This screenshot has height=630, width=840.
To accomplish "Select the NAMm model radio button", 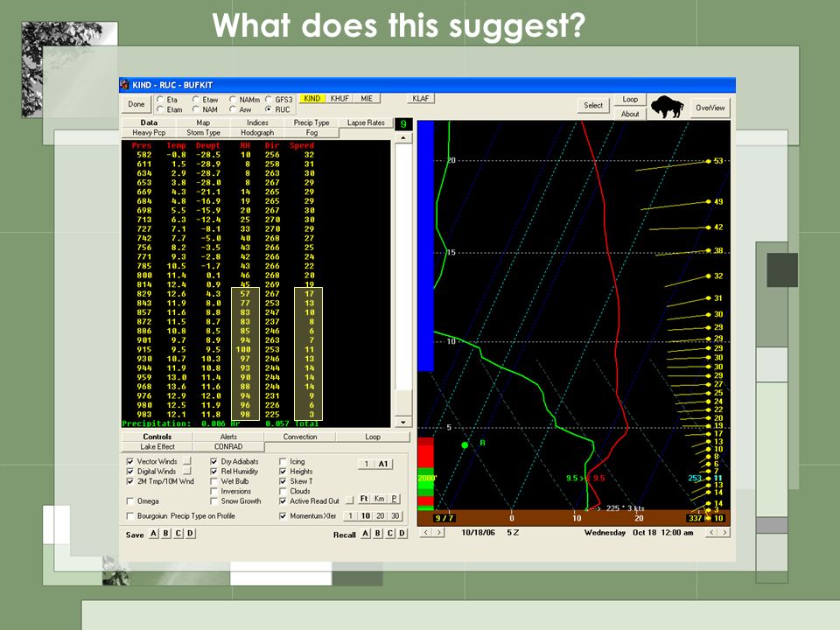I will pos(233,100).
